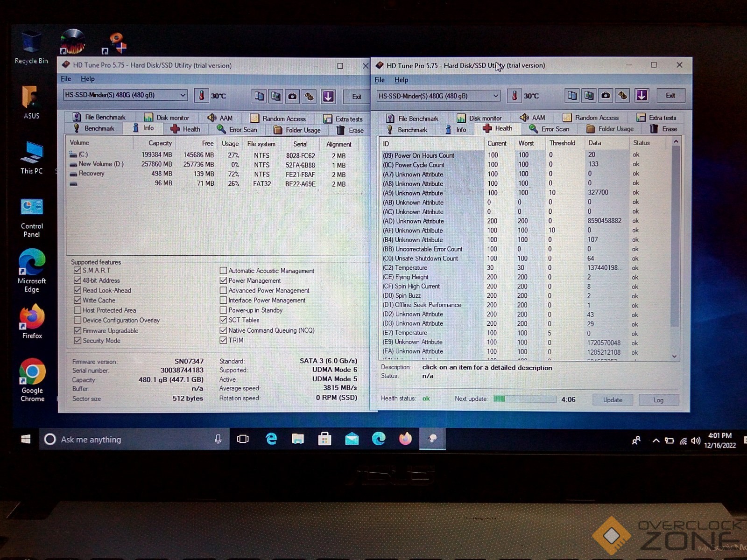Toggle the S.M.A.R.T checkbox
This screenshot has height=560, width=747.
(x=78, y=270)
